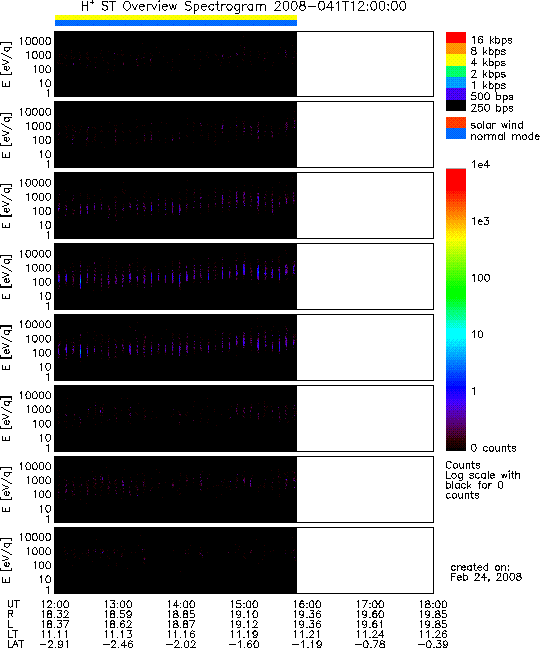Click the L value 18.37
Viewport: 540px width, 648px height.
point(55,624)
